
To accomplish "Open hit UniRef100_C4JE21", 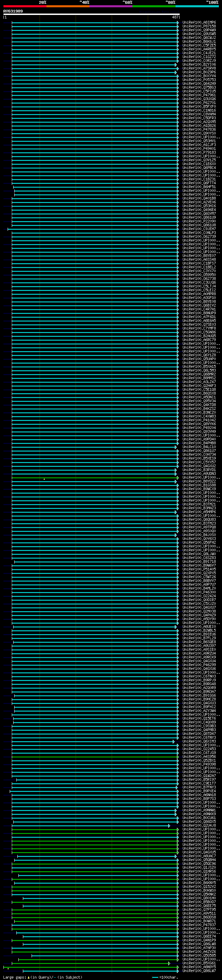I will click(199, 53).
